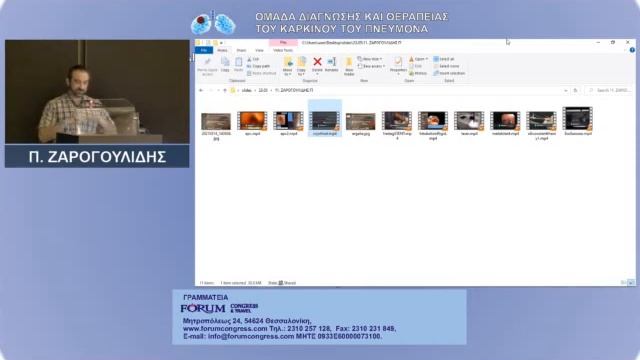Open the recent locations dropdown arrow
The width and height of the screenshot is (640, 360).
point(218,90)
